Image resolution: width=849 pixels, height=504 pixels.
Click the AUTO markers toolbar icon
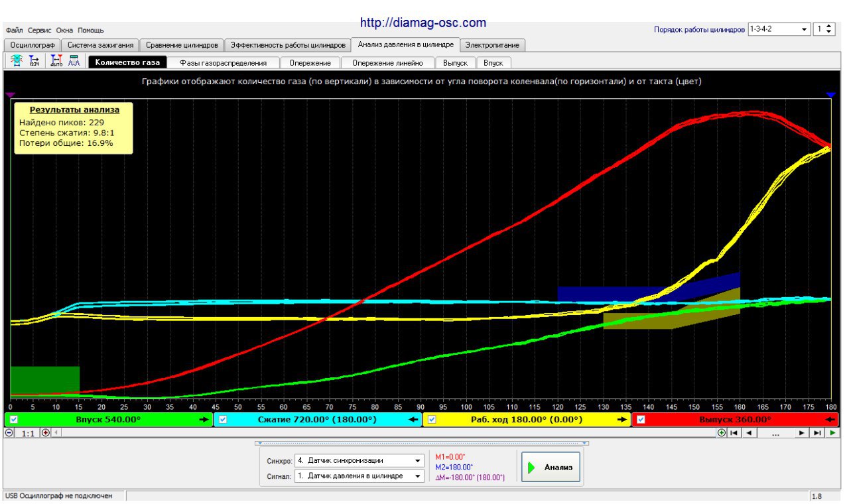pos(56,61)
